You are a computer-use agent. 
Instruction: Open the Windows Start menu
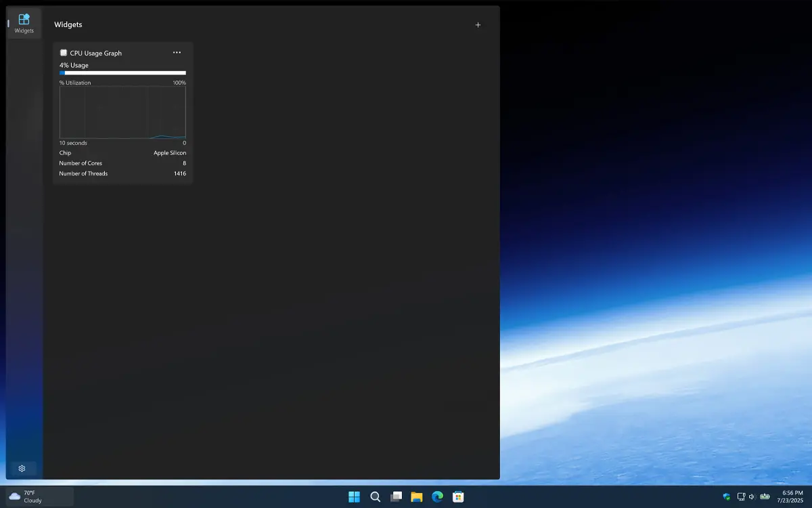click(354, 496)
